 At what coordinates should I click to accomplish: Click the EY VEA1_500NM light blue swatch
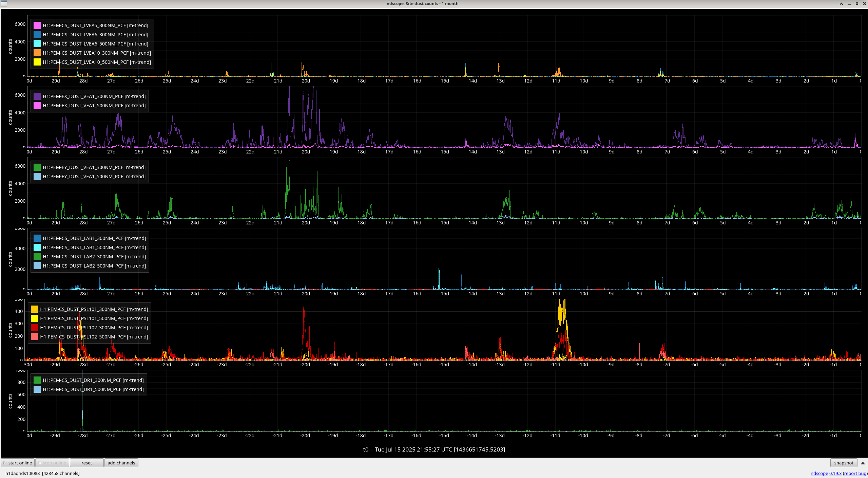pos(37,177)
